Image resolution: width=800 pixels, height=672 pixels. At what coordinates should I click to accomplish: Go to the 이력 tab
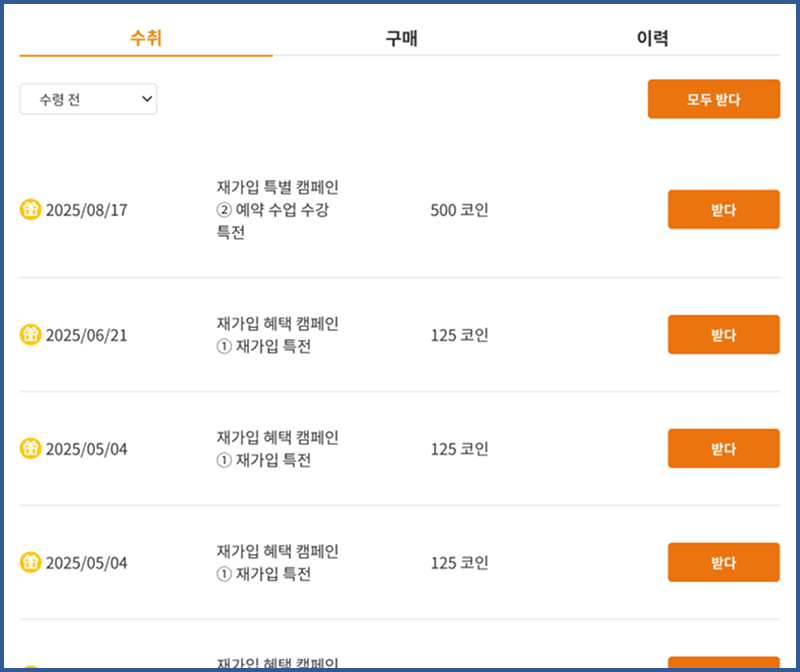point(652,39)
